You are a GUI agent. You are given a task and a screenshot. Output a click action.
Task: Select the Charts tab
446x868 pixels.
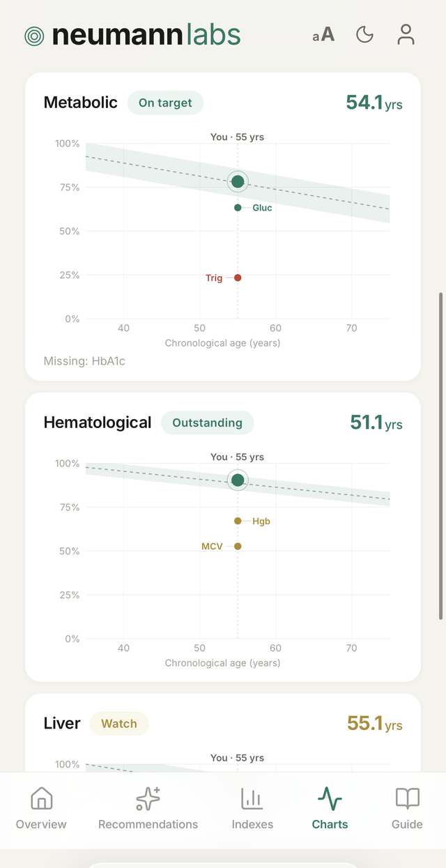tap(330, 808)
